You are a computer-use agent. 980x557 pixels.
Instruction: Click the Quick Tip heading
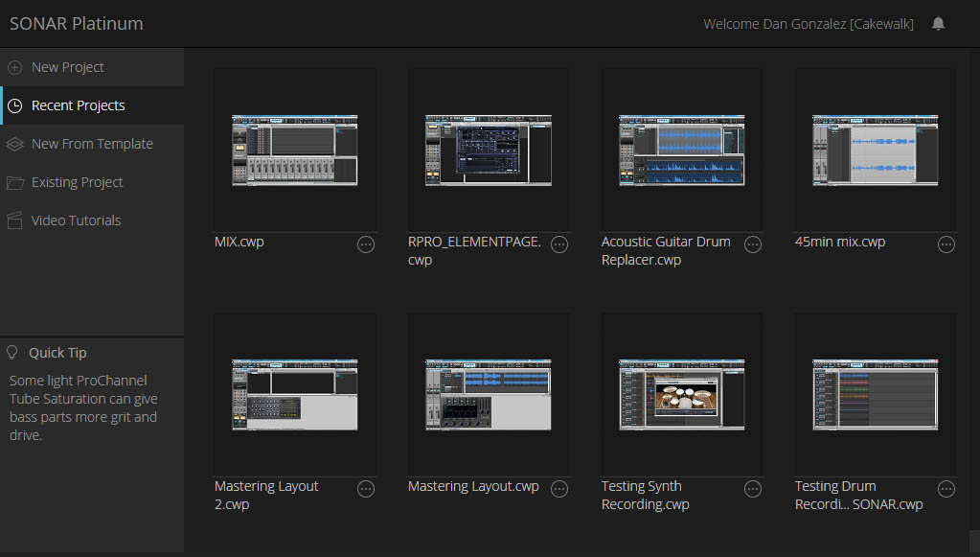[x=57, y=353]
